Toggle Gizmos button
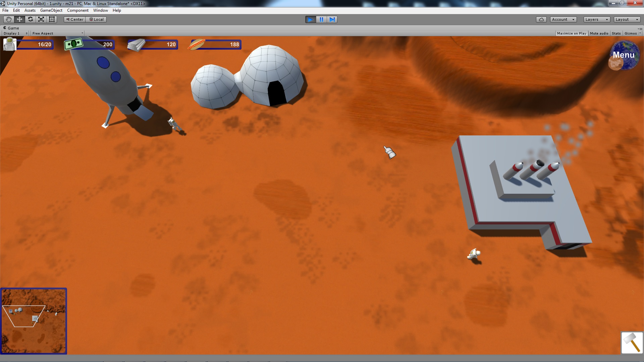644x362 pixels. pos(631,33)
